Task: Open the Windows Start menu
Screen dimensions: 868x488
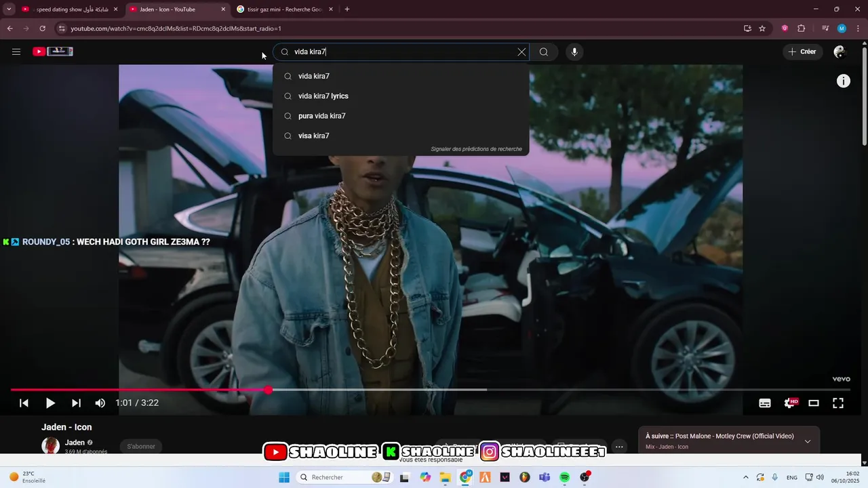Action: coord(284,477)
